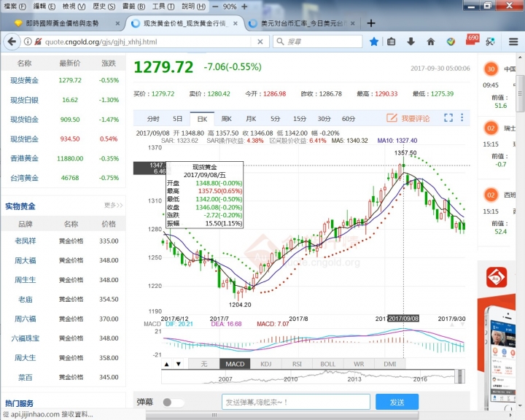Click the down triangle beside indicator tabs
The height and width of the screenshot is (420, 525).
click(179, 364)
